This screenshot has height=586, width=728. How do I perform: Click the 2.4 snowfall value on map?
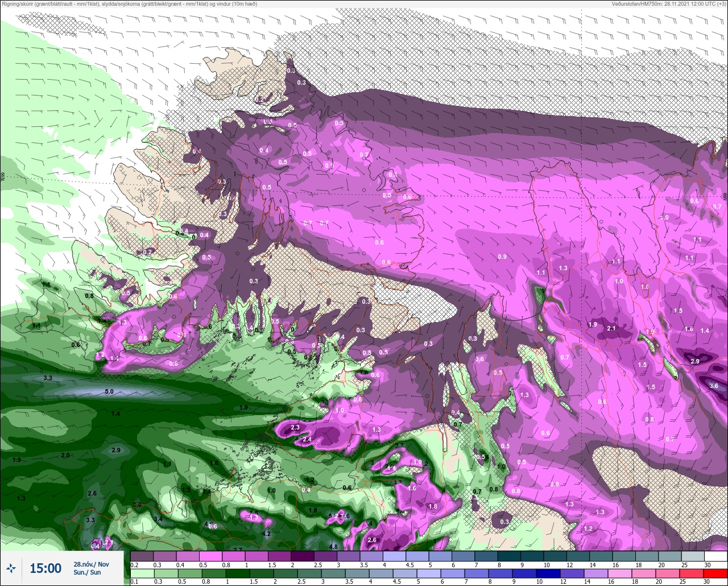click(x=307, y=439)
